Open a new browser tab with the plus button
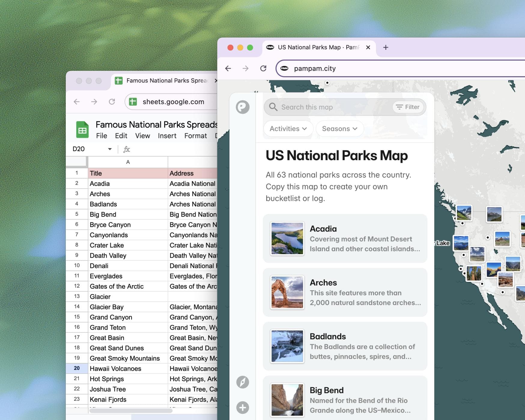Viewport: 525px width, 420px height. click(386, 47)
